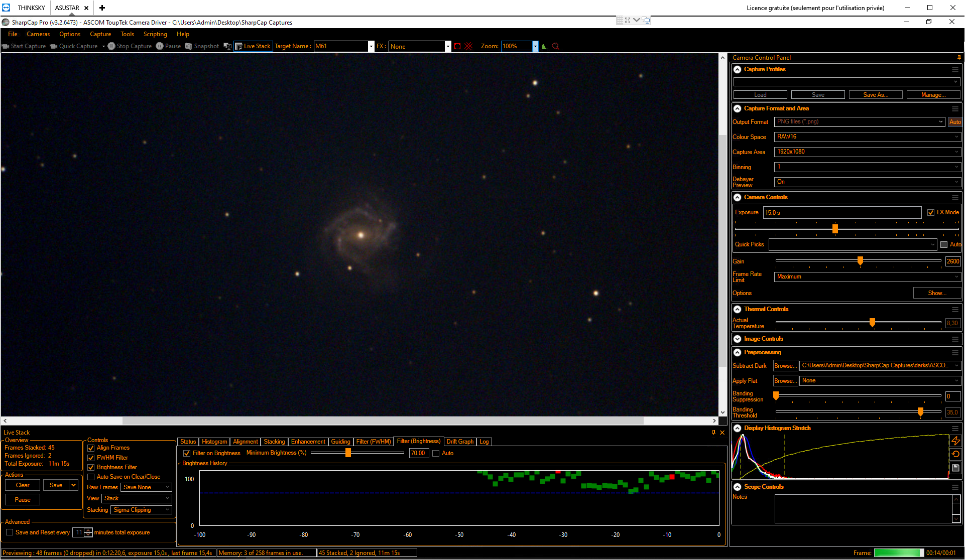Enable Save and Reset every checkbox

pyautogui.click(x=10, y=532)
